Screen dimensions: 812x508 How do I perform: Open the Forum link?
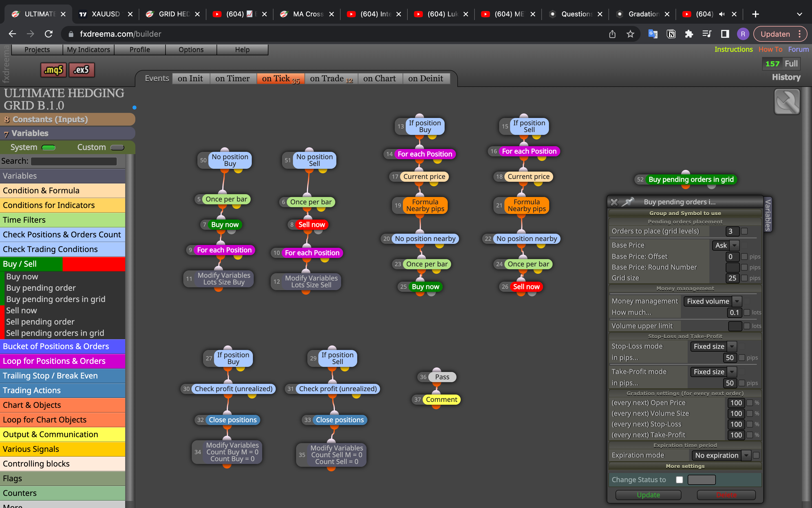(798, 49)
